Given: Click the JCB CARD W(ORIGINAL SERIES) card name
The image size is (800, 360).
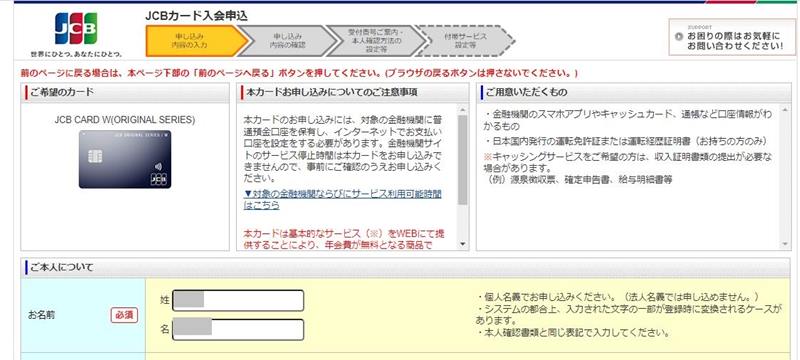Looking at the screenshot, I should pos(124,120).
